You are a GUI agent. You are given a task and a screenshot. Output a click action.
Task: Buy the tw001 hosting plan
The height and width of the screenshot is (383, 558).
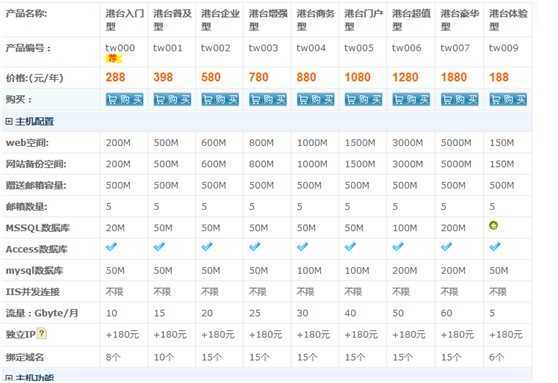click(172, 100)
